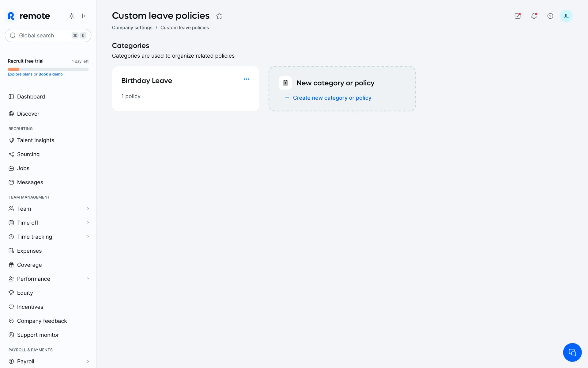Go to Dashboard in the sidebar
Screen dimensions: 588x368
click(31, 97)
